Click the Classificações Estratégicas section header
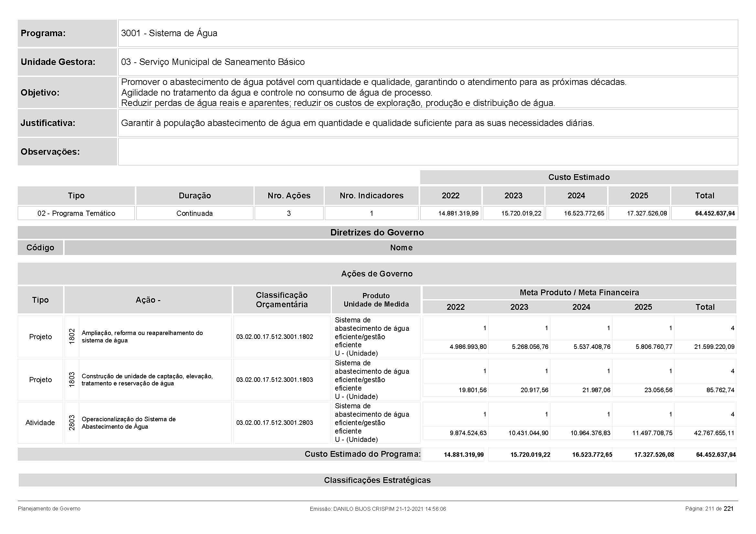This screenshot has width=756, height=534. pos(377,480)
